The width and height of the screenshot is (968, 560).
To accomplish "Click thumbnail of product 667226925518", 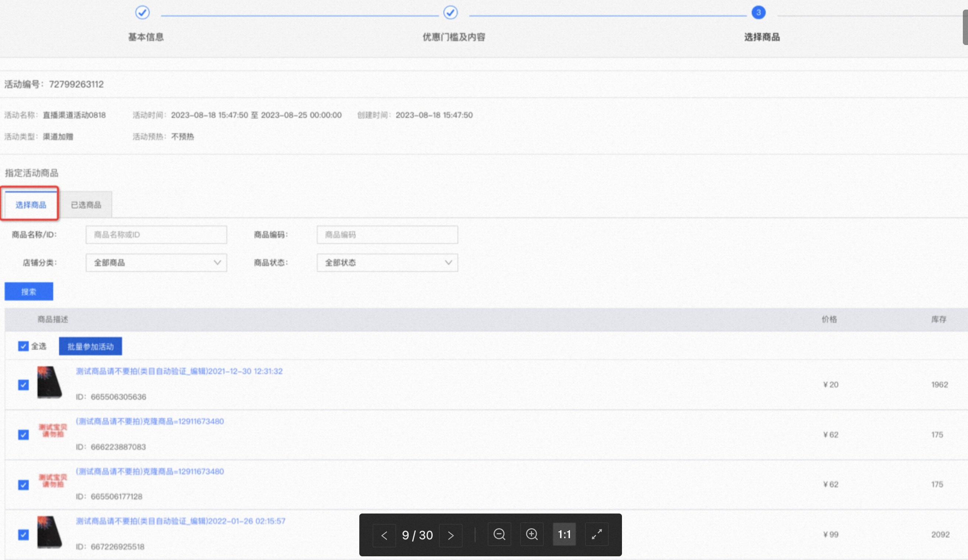I will [49, 532].
